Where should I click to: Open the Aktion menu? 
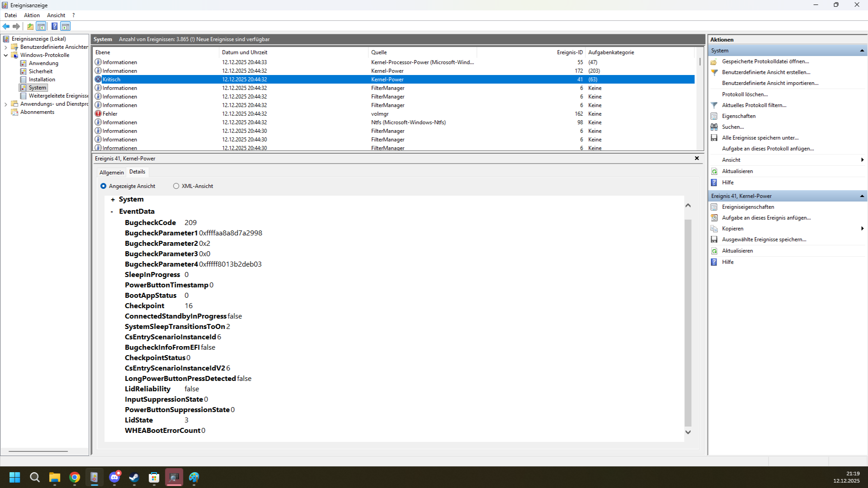(32, 15)
